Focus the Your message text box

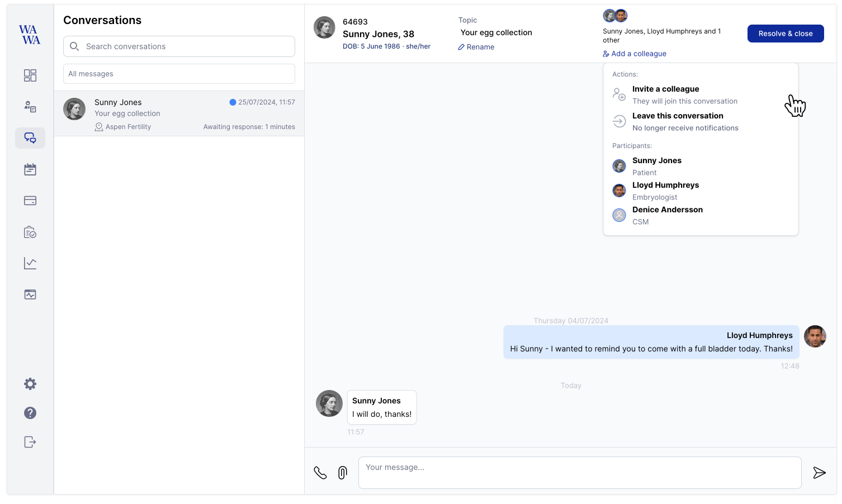click(x=579, y=473)
